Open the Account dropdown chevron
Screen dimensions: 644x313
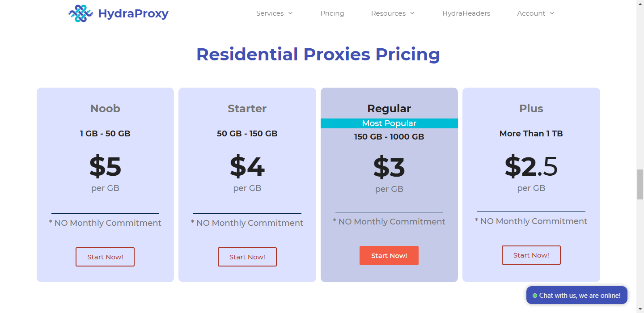552,13
